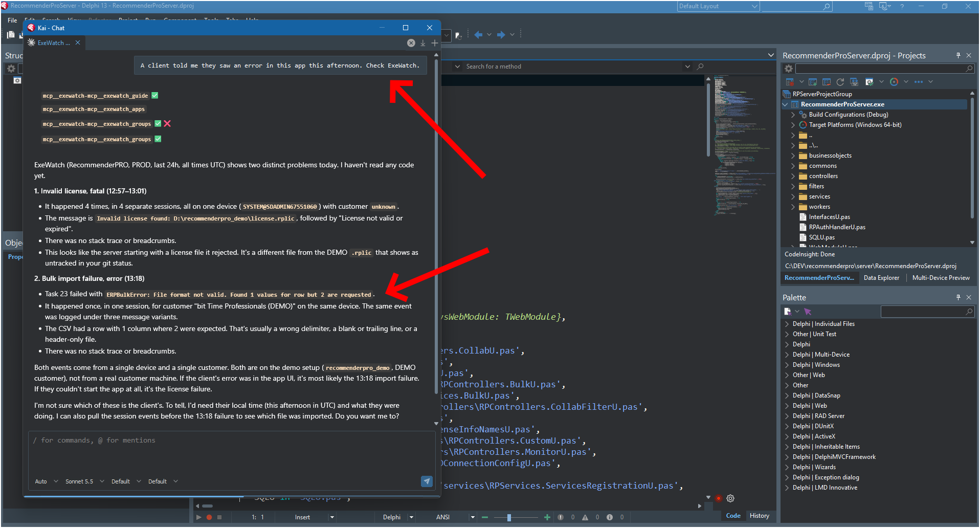Open editor options gear near Code tab
The height and width of the screenshot is (528, 980).
[x=730, y=498]
